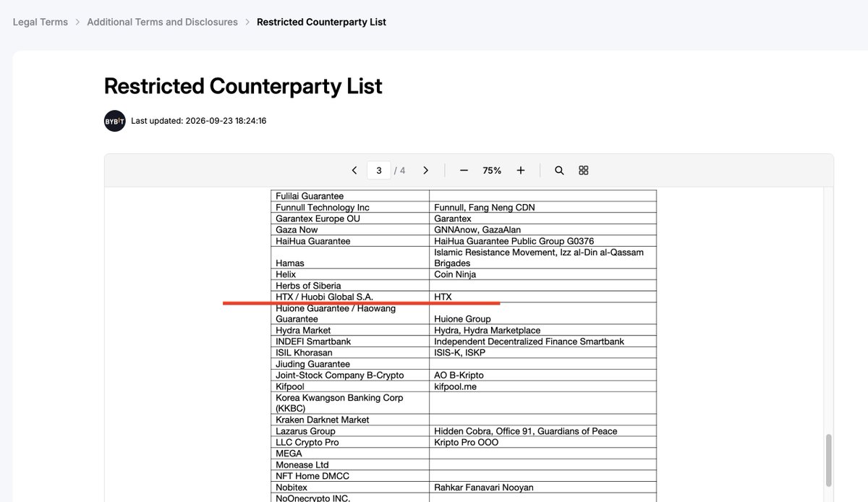The width and height of the screenshot is (868, 502).
Task: Click the Hamas cell
Action: (350, 258)
